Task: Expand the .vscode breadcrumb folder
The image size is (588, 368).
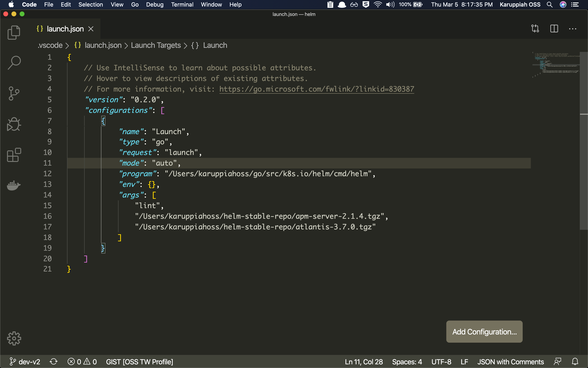Action: [x=50, y=45]
